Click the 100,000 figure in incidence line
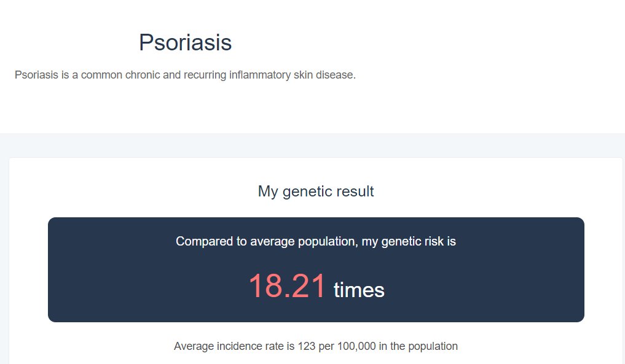The image size is (625, 364). click(x=356, y=346)
